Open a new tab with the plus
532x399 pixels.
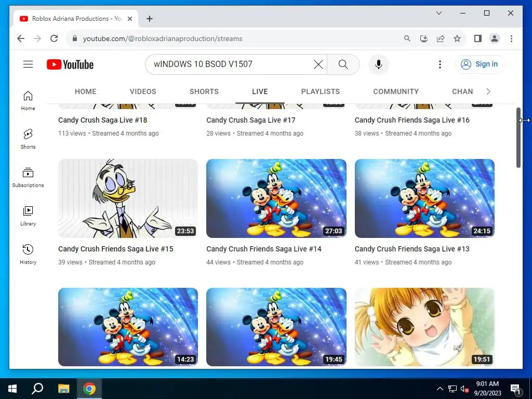pyautogui.click(x=149, y=19)
